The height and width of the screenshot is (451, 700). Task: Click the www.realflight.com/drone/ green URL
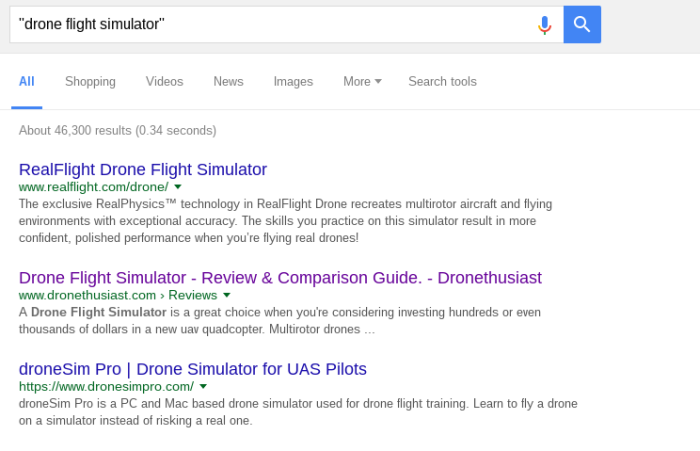pyautogui.click(x=94, y=187)
